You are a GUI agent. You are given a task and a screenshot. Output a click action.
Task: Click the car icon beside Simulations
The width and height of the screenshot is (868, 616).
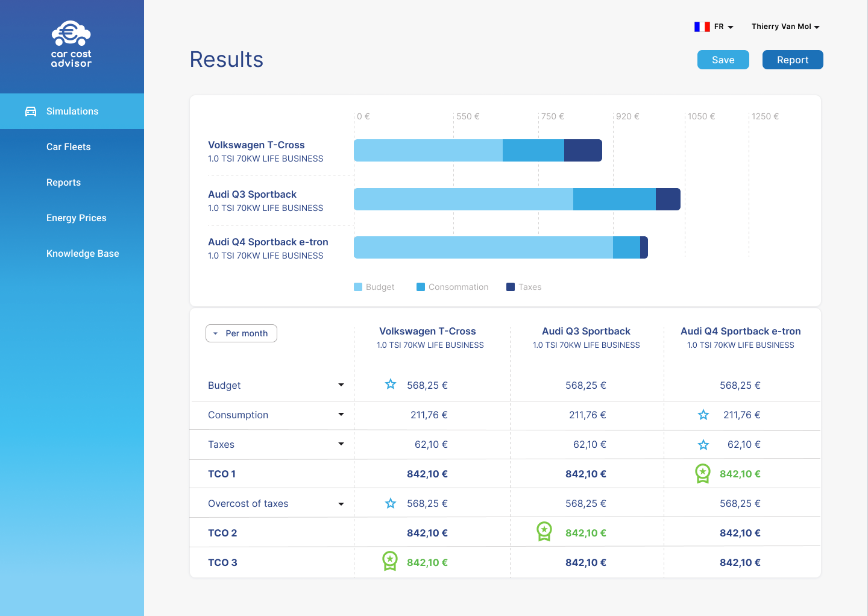coord(31,112)
